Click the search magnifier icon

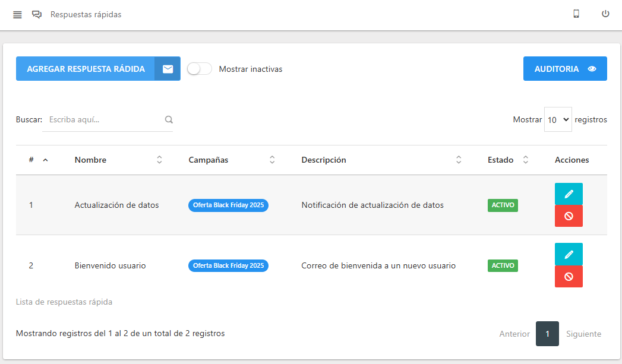click(x=169, y=119)
